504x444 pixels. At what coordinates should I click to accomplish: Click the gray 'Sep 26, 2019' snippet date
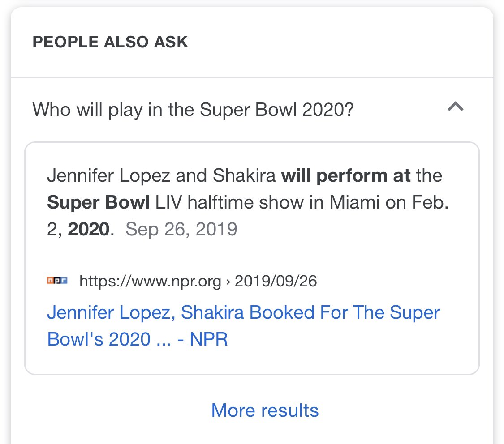pyautogui.click(x=181, y=229)
